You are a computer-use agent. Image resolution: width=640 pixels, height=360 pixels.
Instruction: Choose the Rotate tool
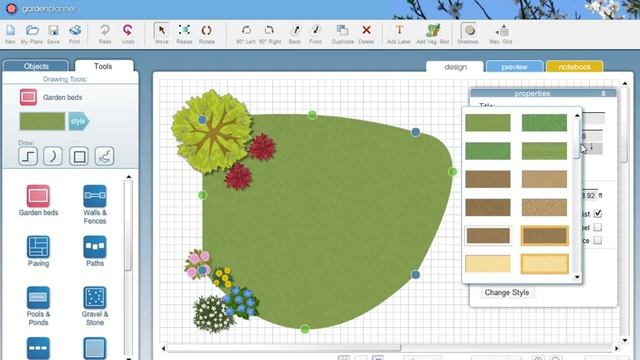[x=207, y=34]
